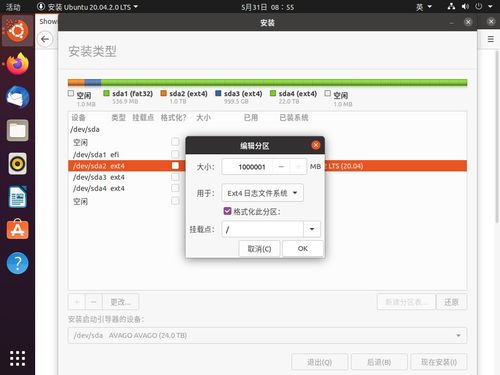Launch Firefox from the dock
This screenshot has height=375, width=500.
(x=17, y=64)
